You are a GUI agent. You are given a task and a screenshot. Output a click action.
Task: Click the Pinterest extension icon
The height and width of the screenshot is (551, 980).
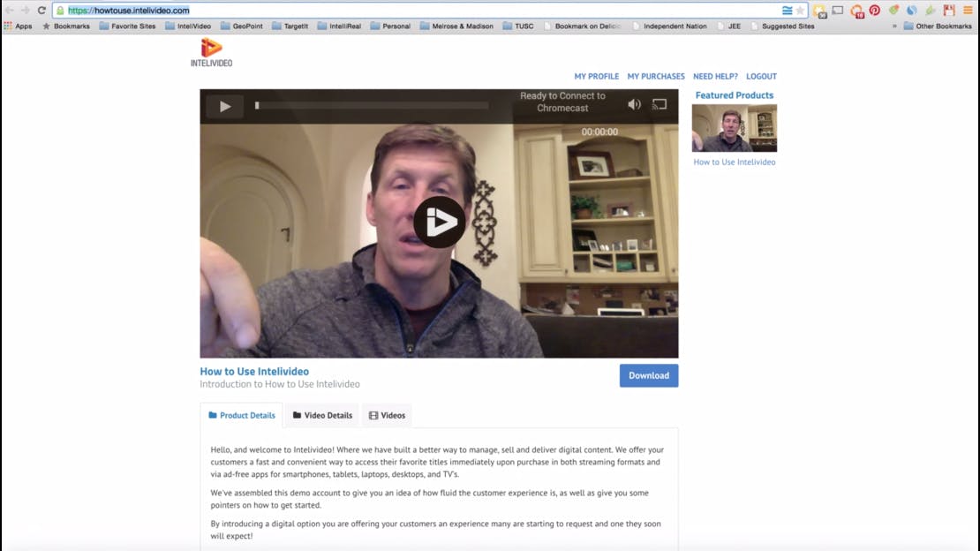pos(874,10)
